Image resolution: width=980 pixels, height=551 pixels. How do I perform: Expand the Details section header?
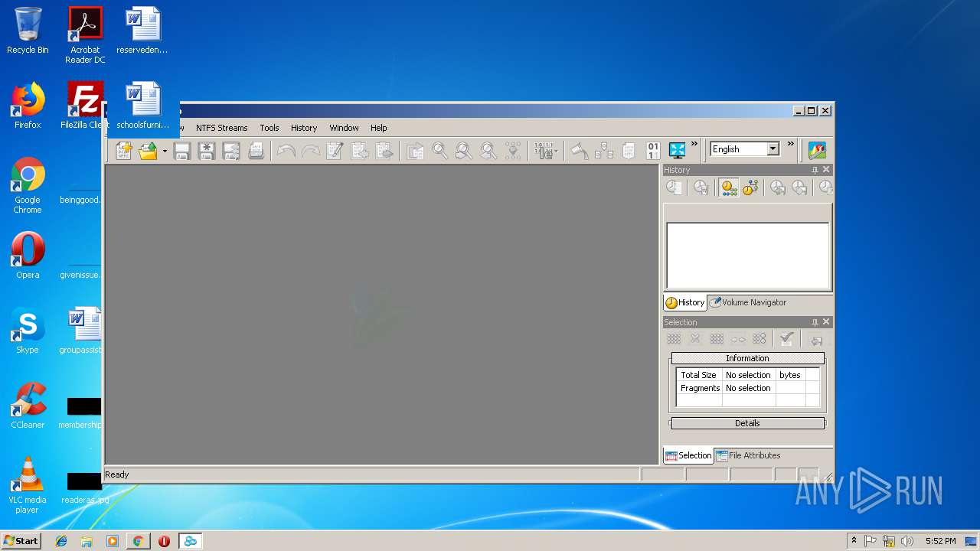coord(747,423)
